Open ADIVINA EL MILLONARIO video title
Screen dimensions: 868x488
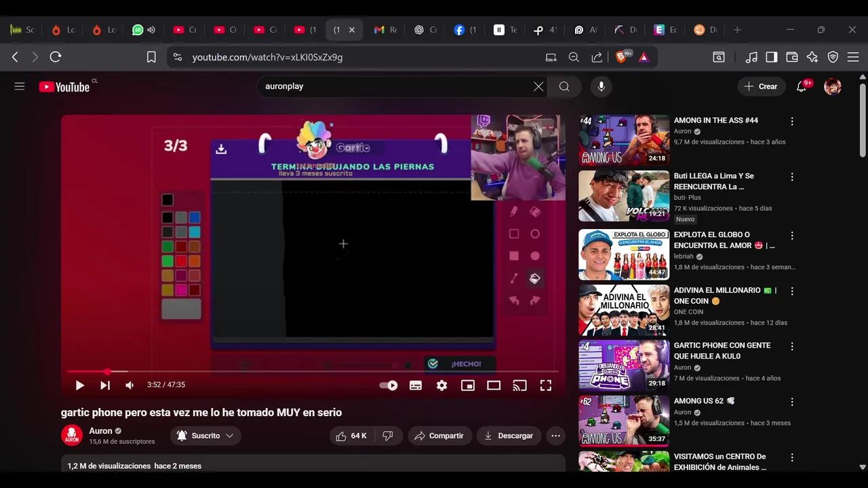pyautogui.click(x=725, y=296)
